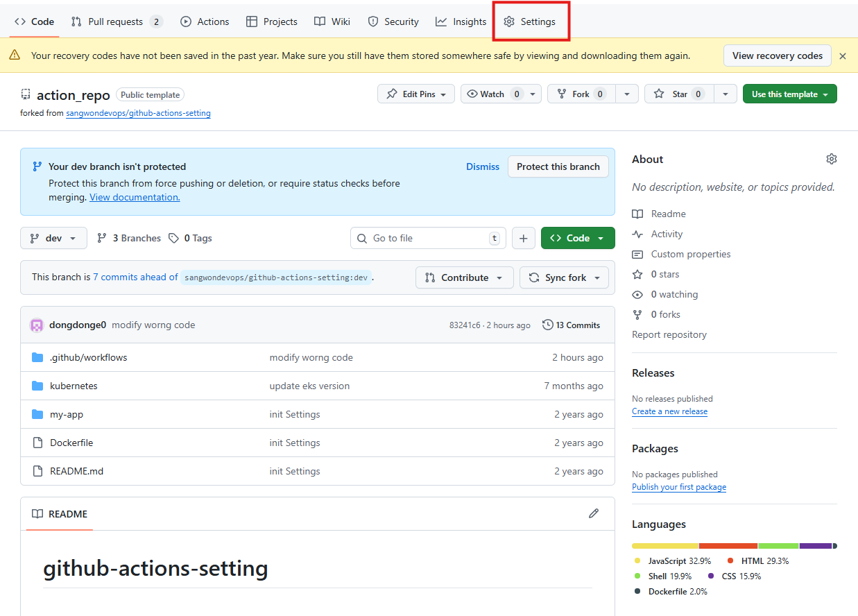This screenshot has height=616, width=858.
Task: Click Shell 19.9% language entry
Action: click(663, 576)
